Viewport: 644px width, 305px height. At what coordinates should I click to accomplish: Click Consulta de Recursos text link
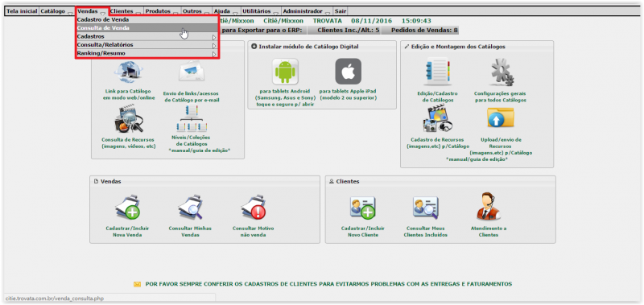[129, 143]
